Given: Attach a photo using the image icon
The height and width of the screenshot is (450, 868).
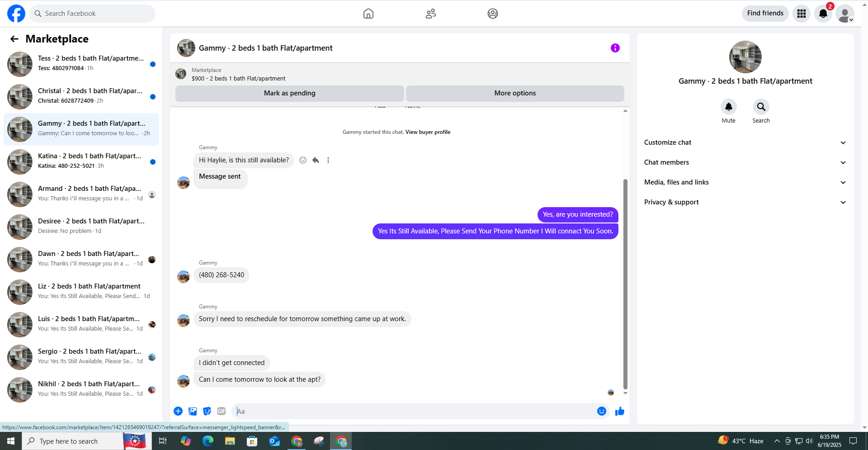Looking at the screenshot, I should [193, 411].
